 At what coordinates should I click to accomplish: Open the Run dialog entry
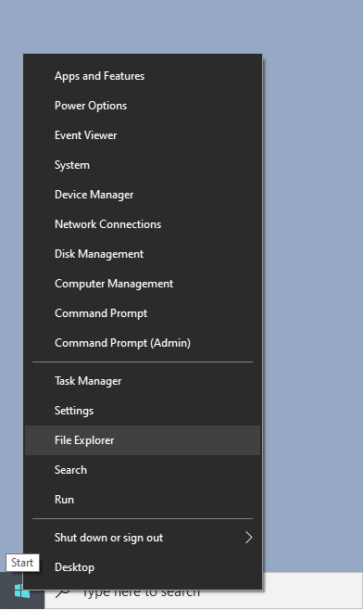pos(143,500)
